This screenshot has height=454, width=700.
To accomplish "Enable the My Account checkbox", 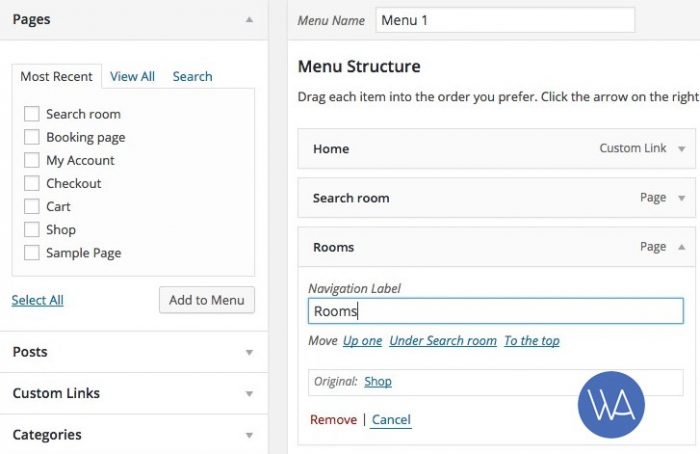I will (32, 160).
